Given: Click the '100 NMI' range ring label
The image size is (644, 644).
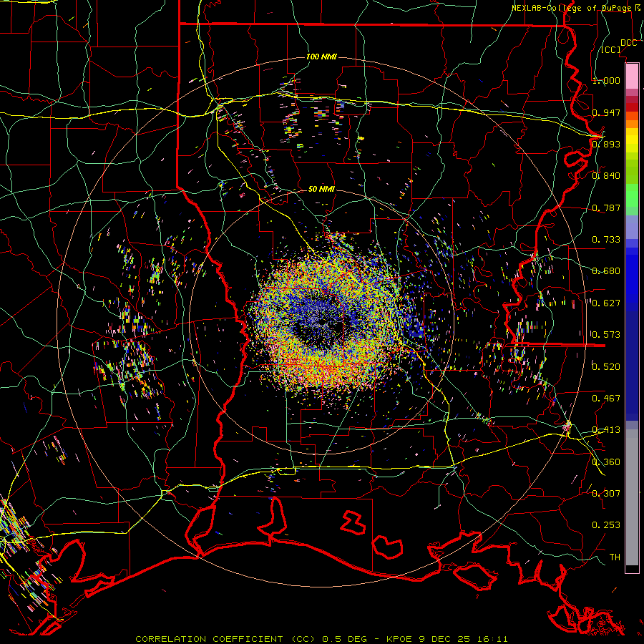Looking at the screenshot, I should (x=321, y=57).
